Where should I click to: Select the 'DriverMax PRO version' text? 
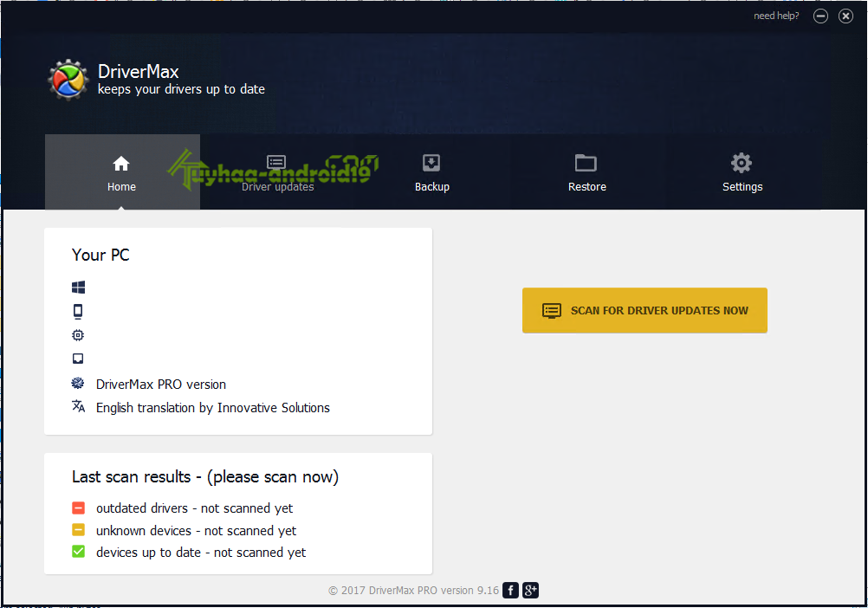161,385
